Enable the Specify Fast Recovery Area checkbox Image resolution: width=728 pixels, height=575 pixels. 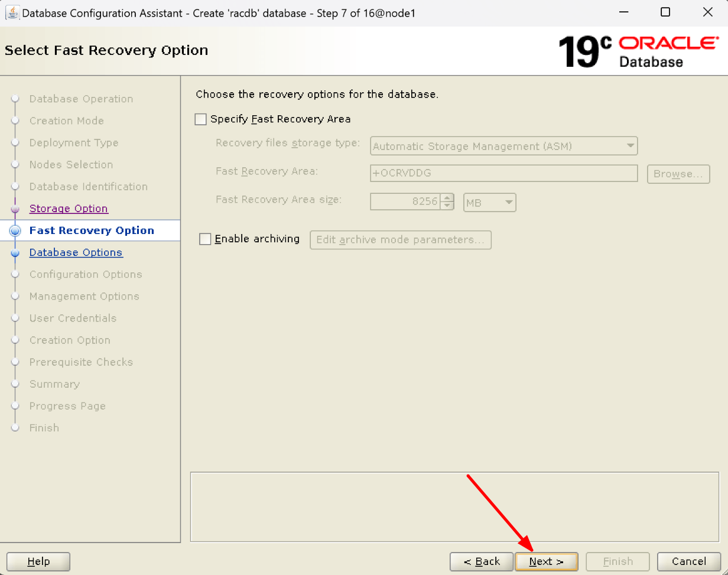200,119
